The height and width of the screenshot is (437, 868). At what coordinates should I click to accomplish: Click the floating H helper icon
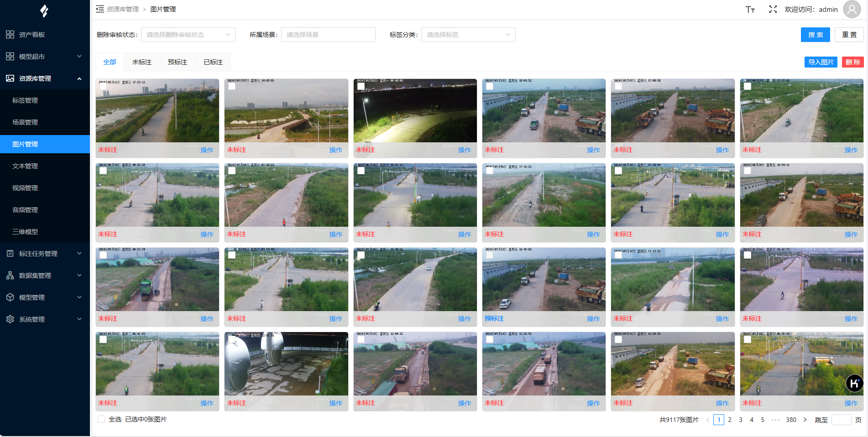click(x=854, y=383)
